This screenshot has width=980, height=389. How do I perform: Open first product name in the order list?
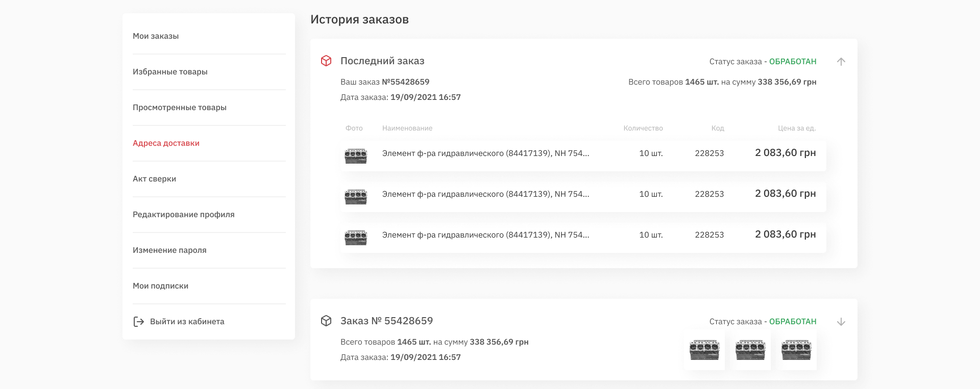point(485,153)
